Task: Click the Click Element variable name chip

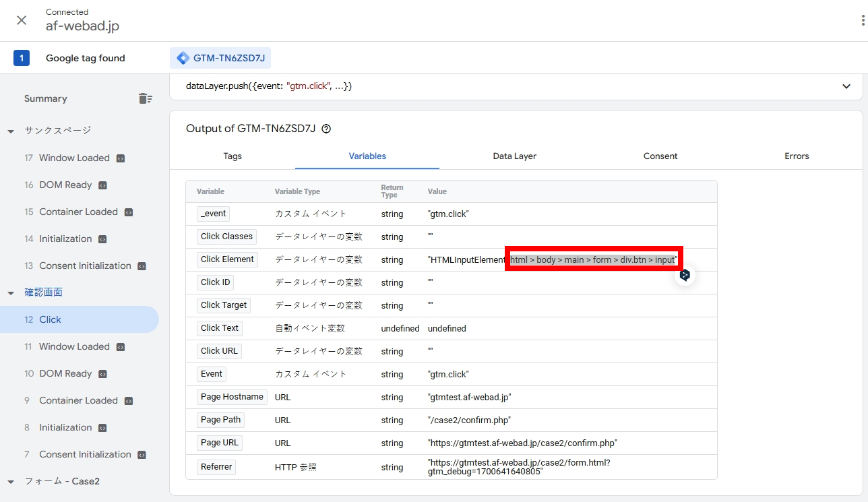Action: tap(227, 259)
